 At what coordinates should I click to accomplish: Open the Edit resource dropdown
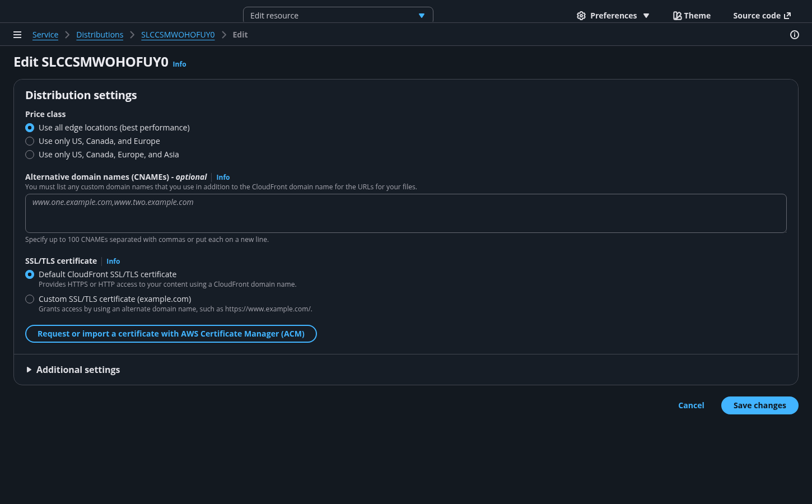(338, 16)
